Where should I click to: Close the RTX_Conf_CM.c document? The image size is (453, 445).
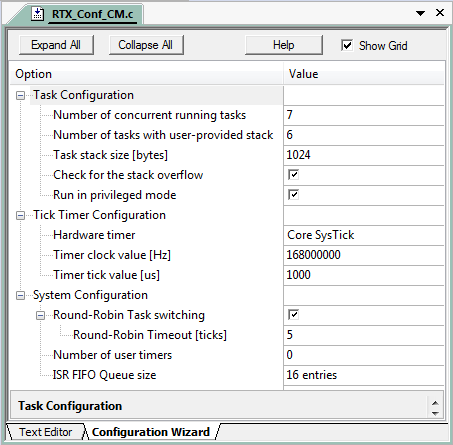coord(440,13)
